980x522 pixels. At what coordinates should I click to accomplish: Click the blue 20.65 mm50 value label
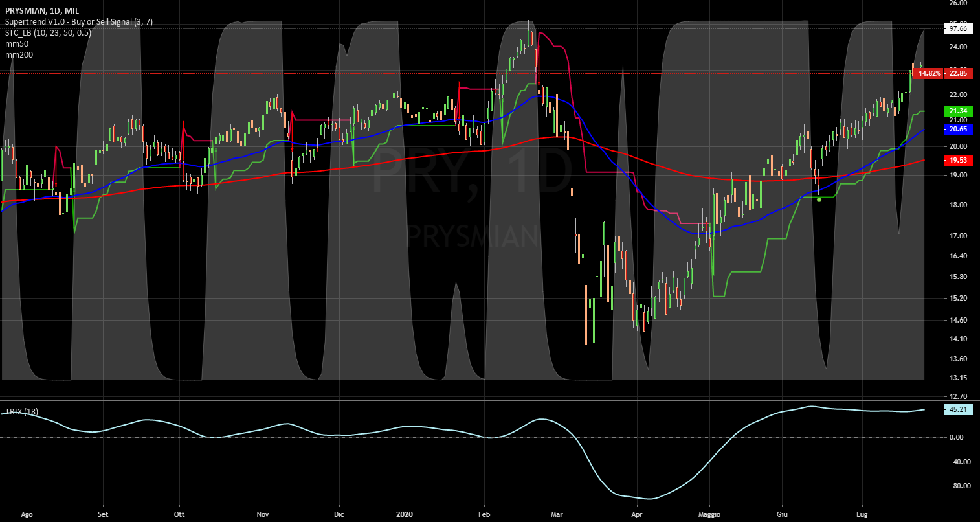(x=959, y=130)
